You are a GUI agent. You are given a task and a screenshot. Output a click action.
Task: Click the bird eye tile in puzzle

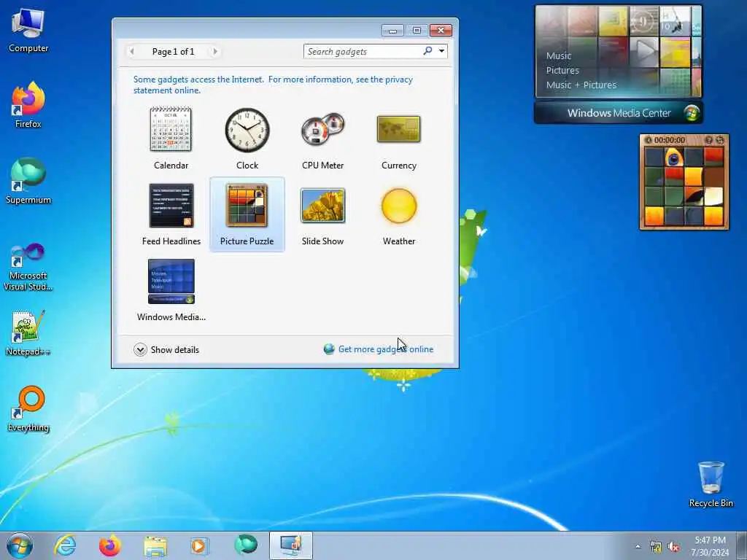click(673, 157)
